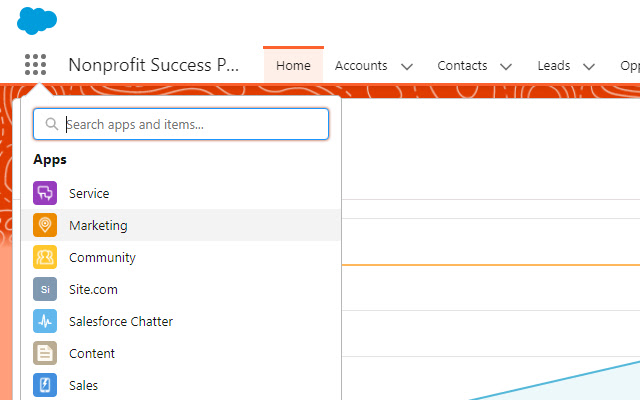
Task: Select the Site.com app label
Action: [x=93, y=289]
